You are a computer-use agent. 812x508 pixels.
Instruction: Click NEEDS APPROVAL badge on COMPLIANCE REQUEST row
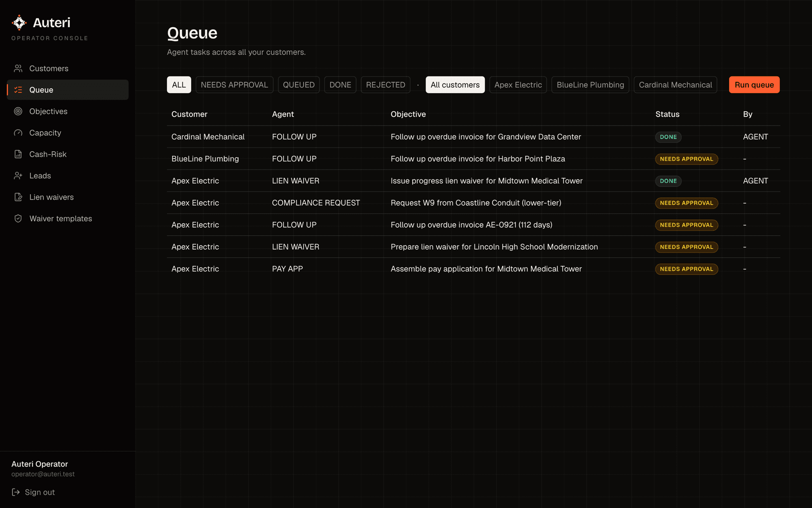click(x=687, y=203)
